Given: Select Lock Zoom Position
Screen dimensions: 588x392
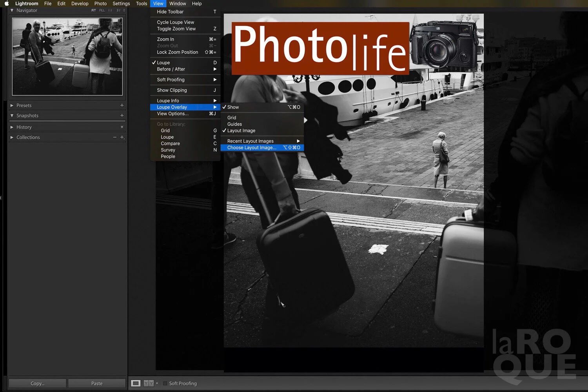Looking at the screenshot, I should (185, 52).
